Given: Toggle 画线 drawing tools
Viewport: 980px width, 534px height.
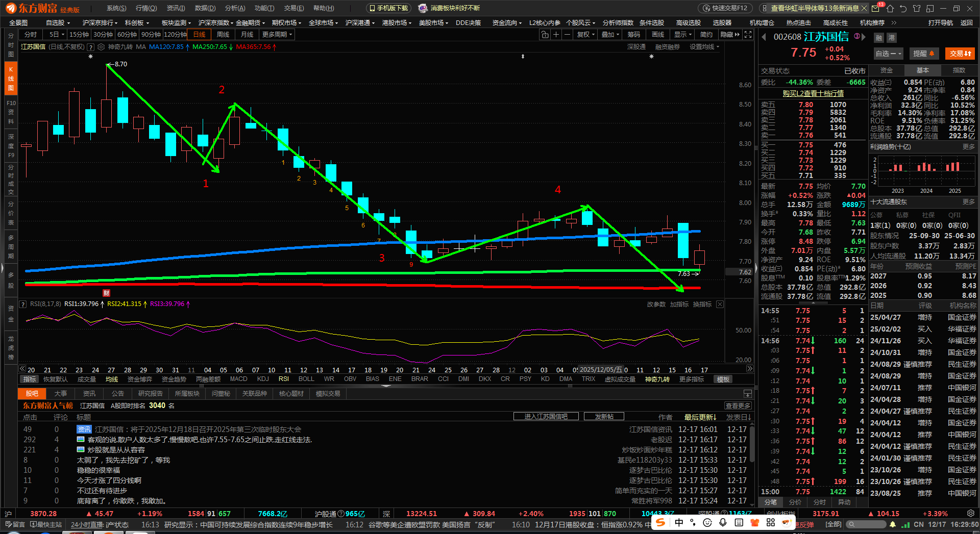Looking at the screenshot, I should pos(658,35).
